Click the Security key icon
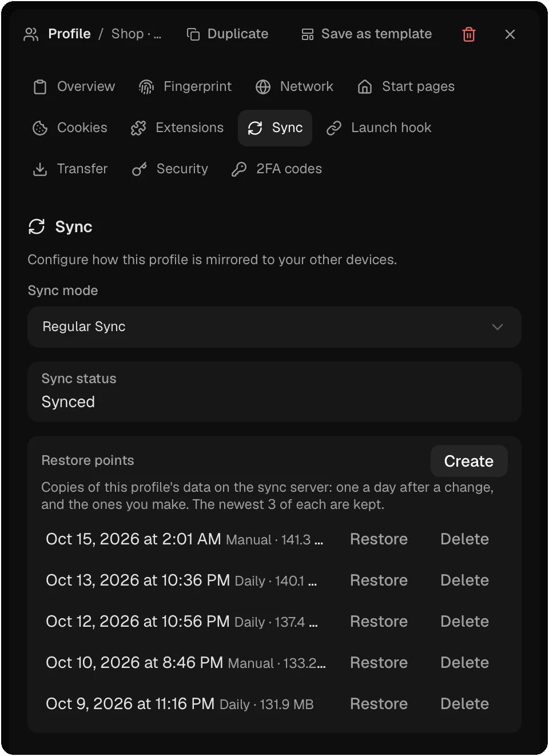This screenshot has height=756, width=549. [x=140, y=169]
